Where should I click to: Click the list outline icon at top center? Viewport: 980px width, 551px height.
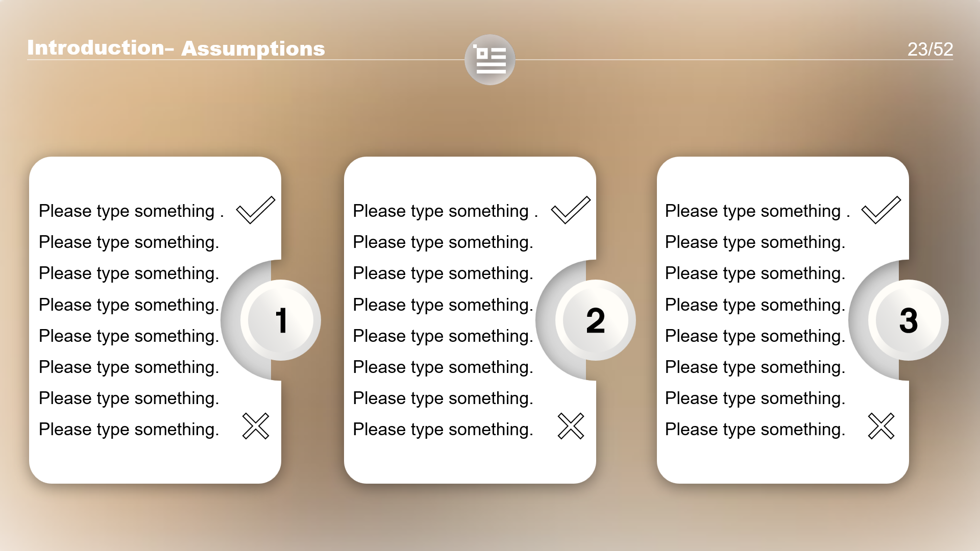(x=489, y=60)
